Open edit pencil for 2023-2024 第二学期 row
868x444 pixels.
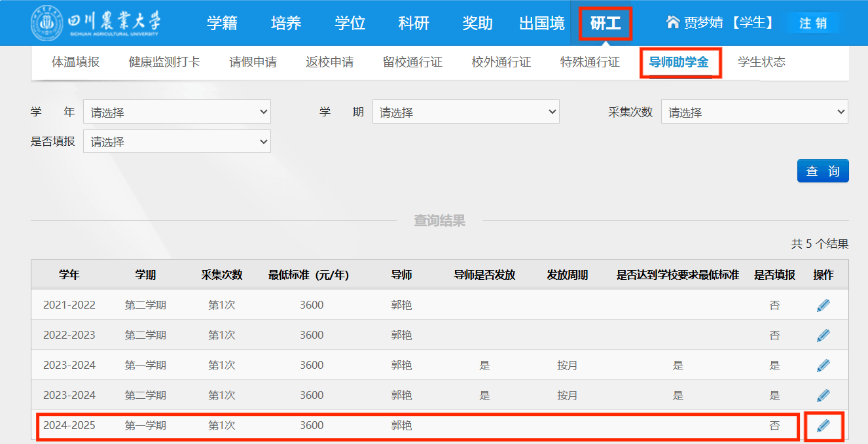823,396
